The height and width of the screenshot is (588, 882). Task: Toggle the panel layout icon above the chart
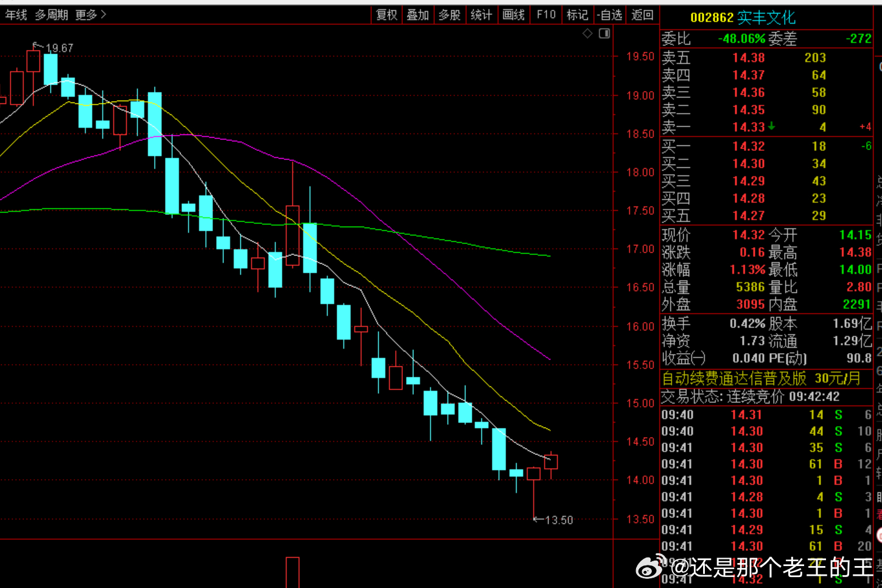pos(604,33)
